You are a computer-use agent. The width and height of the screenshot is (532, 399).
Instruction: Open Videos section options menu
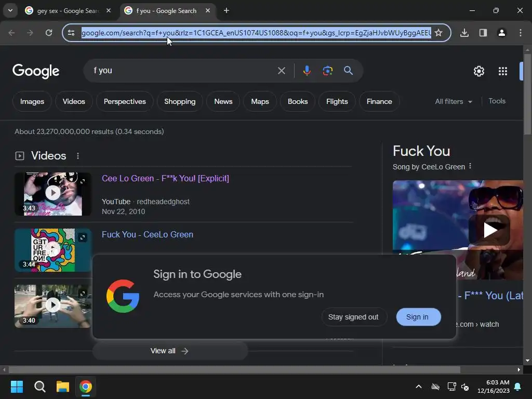pyautogui.click(x=78, y=156)
